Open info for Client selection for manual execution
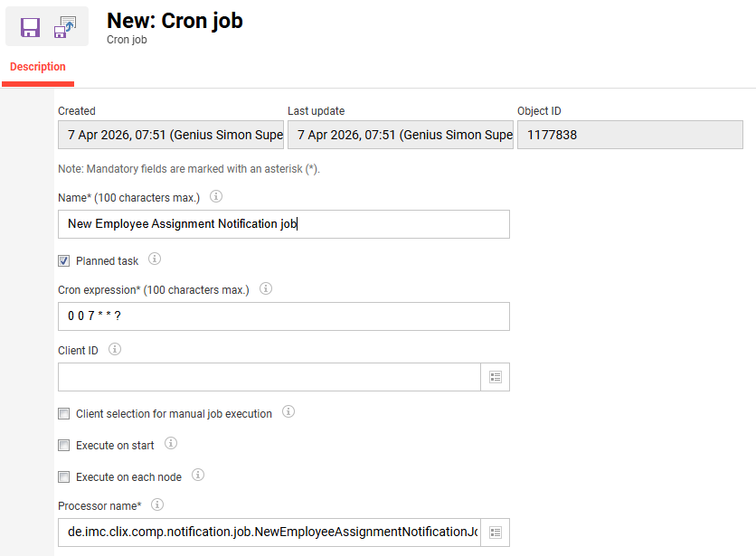The height and width of the screenshot is (556, 756). (x=288, y=412)
